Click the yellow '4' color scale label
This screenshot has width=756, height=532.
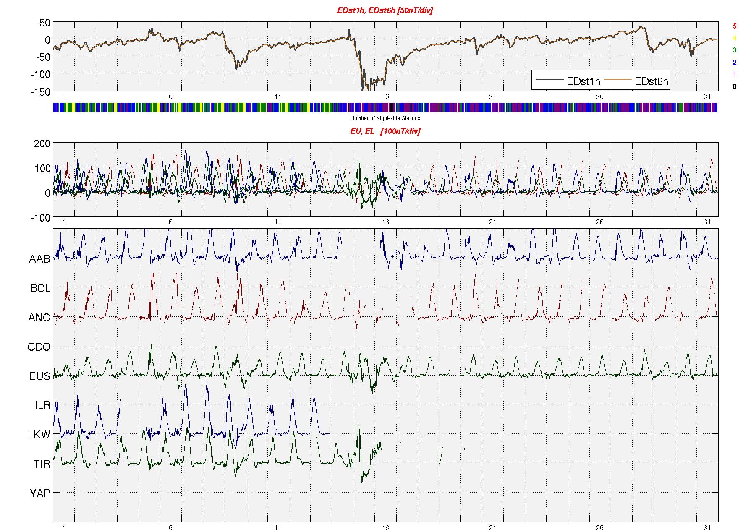point(734,38)
